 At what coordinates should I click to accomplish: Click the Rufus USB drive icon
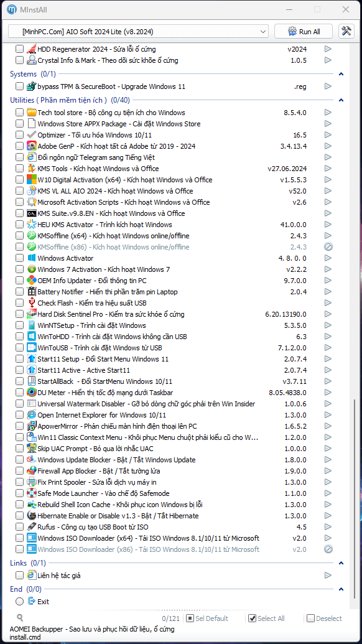click(x=32, y=526)
